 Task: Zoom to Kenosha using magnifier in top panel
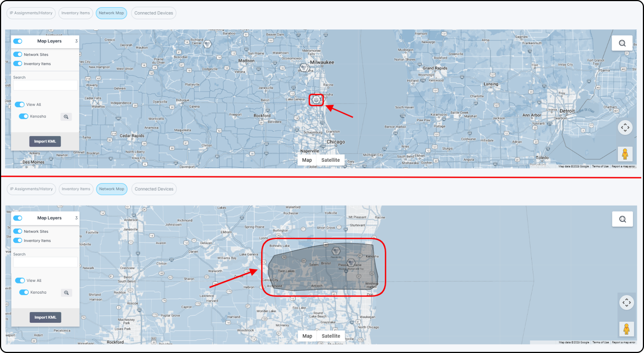(66, 117)
